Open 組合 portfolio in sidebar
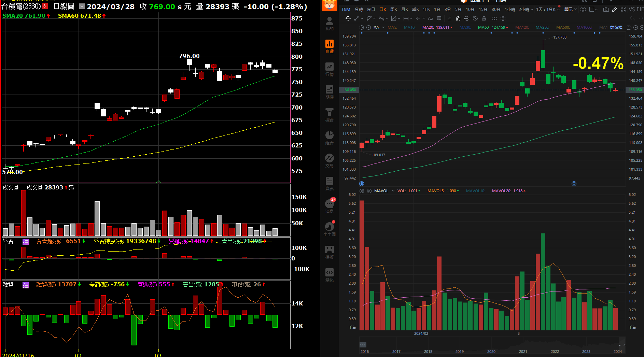This screenshot has width=644, height=357. 330,138
